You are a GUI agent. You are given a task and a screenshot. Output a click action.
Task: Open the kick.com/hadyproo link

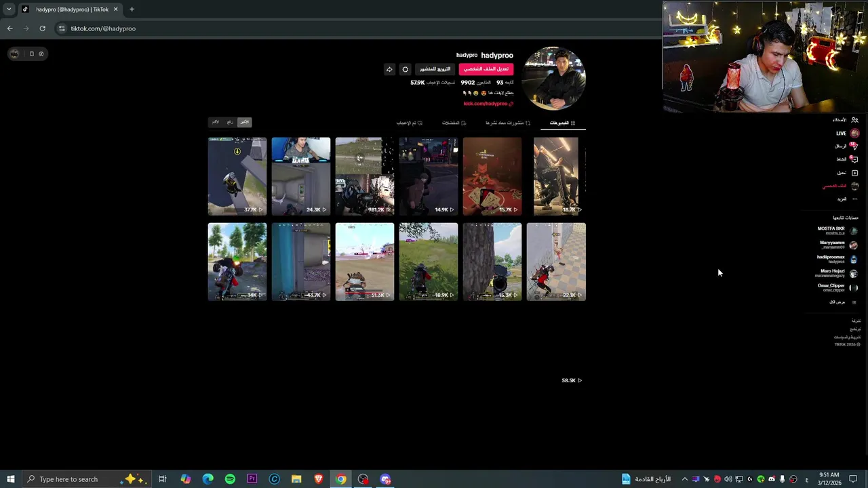pyautogui.click(x=488, y=104)
